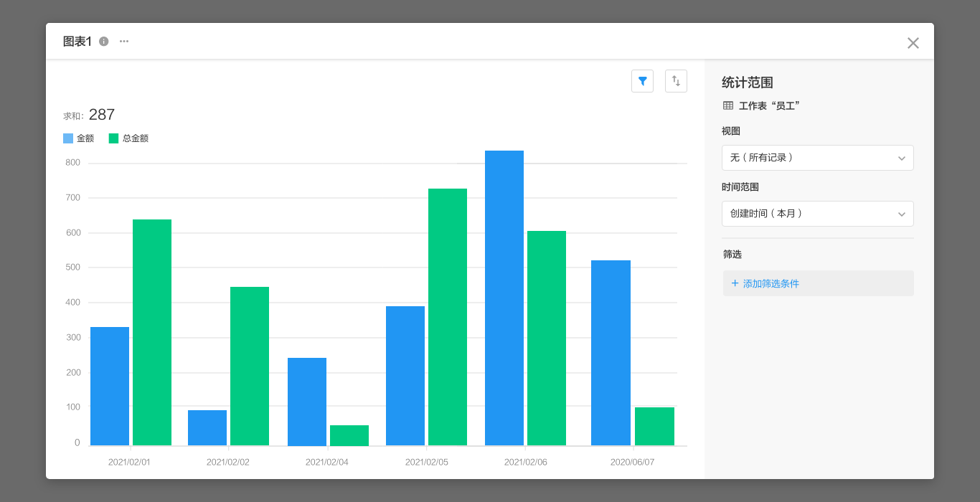The height and width of the screenshot is (502, 980).
Task: Click the blue legend color swatch
Action: click(68, 138)
